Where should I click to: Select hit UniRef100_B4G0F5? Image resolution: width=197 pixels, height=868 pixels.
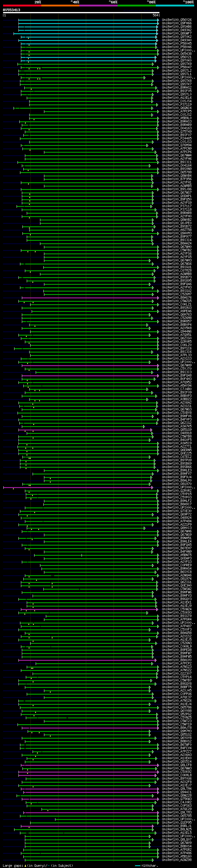177,440
